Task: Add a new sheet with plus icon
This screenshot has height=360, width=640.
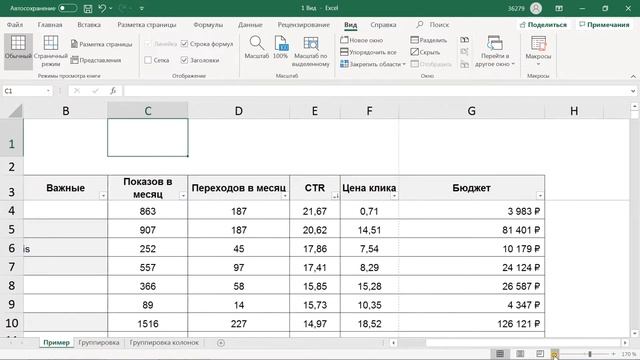Action: tap(221, 343)
